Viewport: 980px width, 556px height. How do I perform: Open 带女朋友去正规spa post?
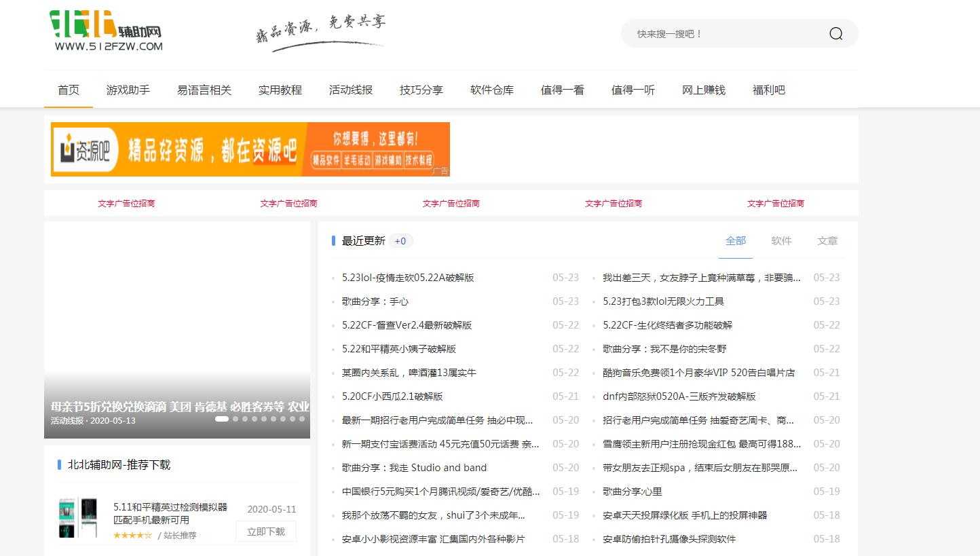(x=700, y=468)
